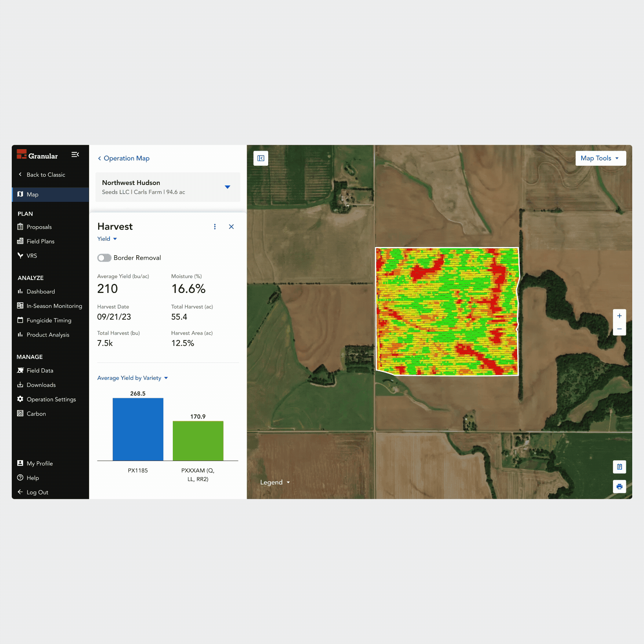This screenshot has width=644, height=644.
Task: Close the Harvest panel
Action: [x=231, y=227]
